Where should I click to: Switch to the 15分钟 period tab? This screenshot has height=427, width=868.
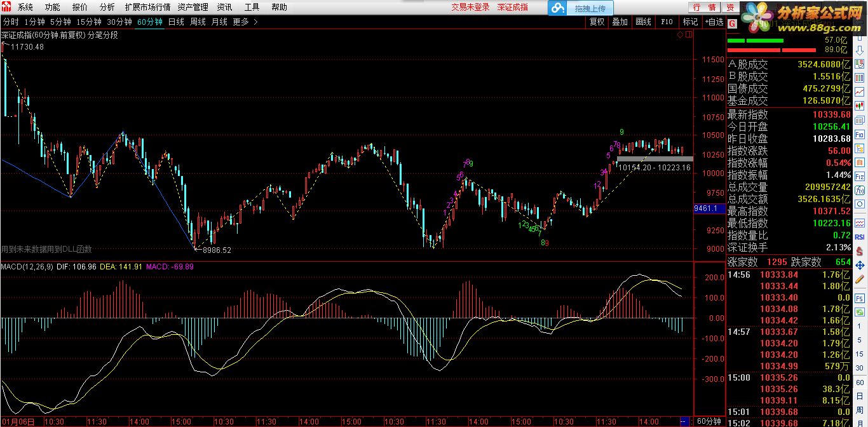tap(89, 22)
